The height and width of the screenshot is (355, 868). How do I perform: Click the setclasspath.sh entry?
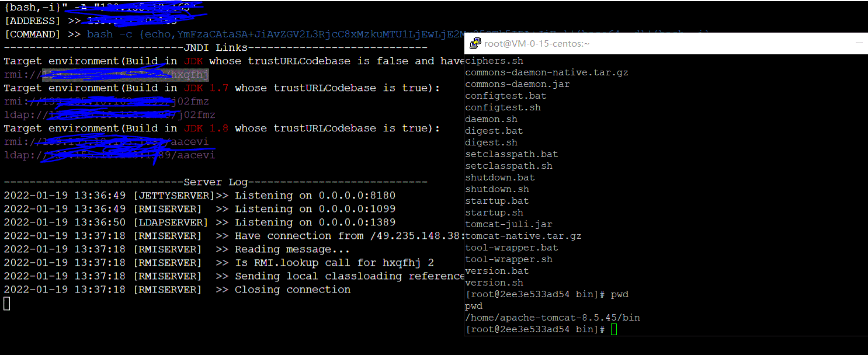pyautogui.click(x=509, y=166)
